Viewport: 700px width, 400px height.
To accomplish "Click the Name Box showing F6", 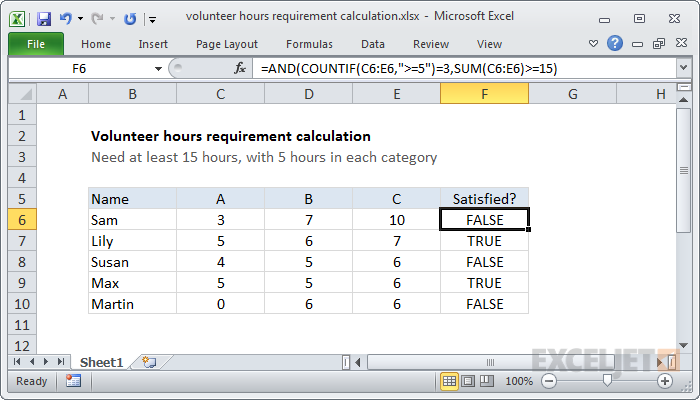I will point(79,69).
